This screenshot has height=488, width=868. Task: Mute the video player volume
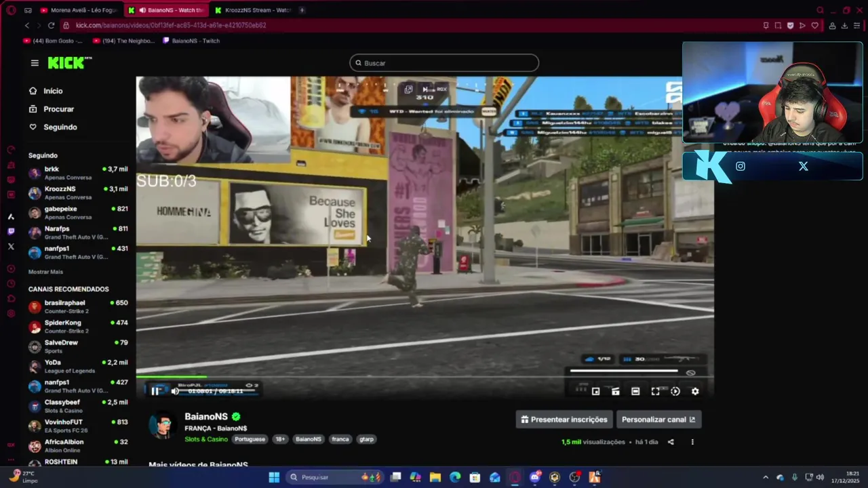pyautogui.click(x=175, y=391)
